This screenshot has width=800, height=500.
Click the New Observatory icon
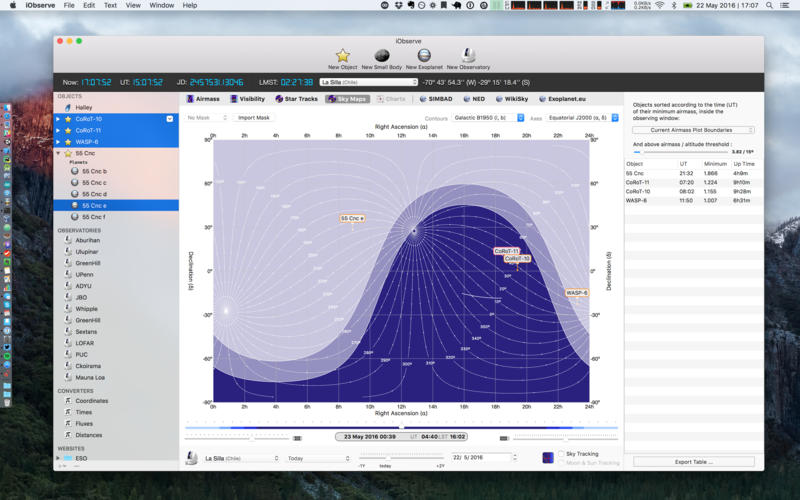[468, 55]
